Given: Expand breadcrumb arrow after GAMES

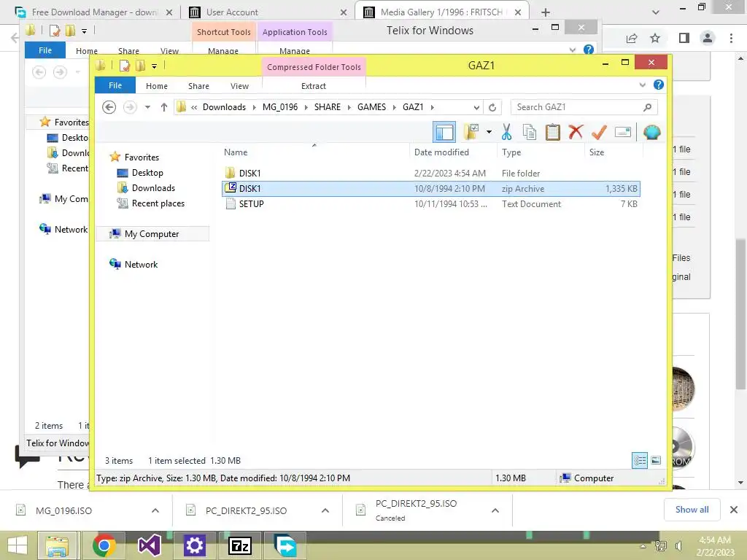Looking at the screenshot, I should (x=395, y=107).
